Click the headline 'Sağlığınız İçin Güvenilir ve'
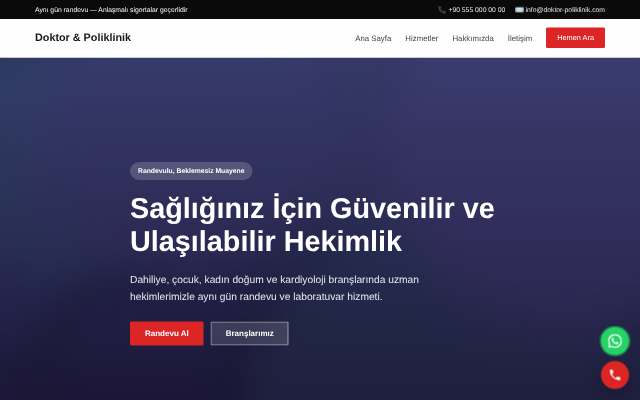The image size is (640, 400). pos(312,209)
